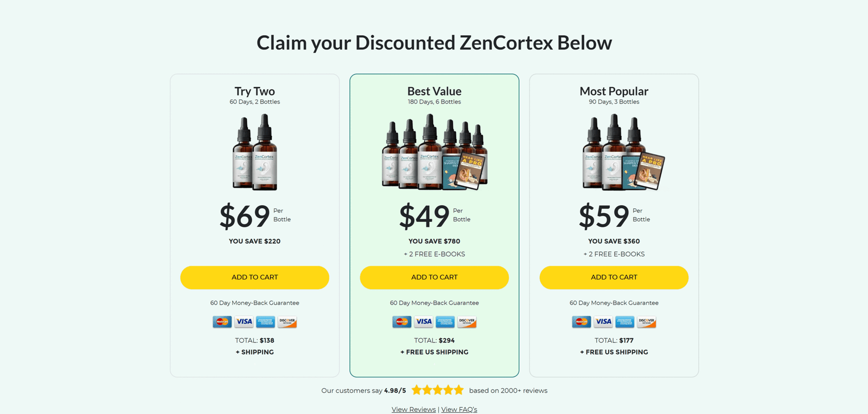Click Discover icon in Best Value card
The width and height of the screenshot is (868, 414).
467,322
